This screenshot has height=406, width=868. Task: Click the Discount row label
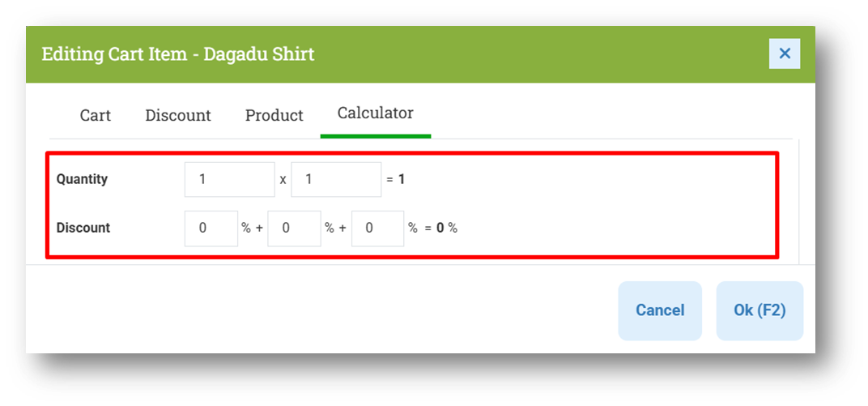(83, 229)
